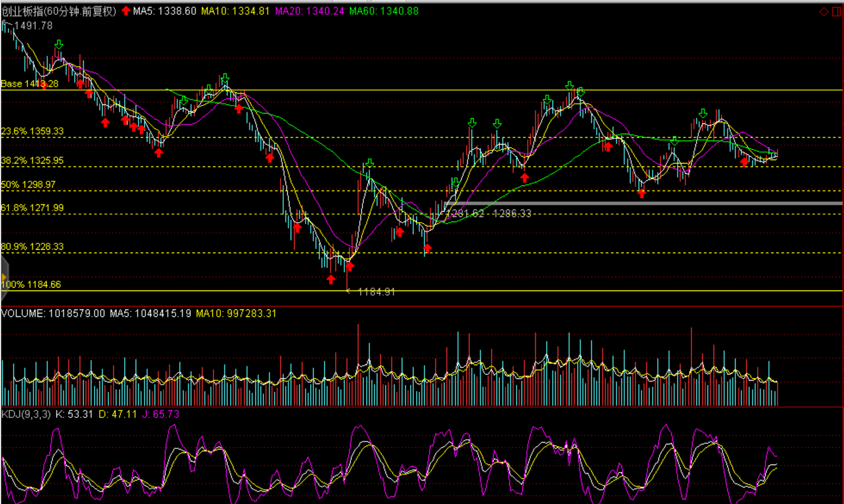Image resolution: width=844 pixels, height=504 pixels.
Task: Select the VOLUME indicator label
Action: click(x=23, y=313)
